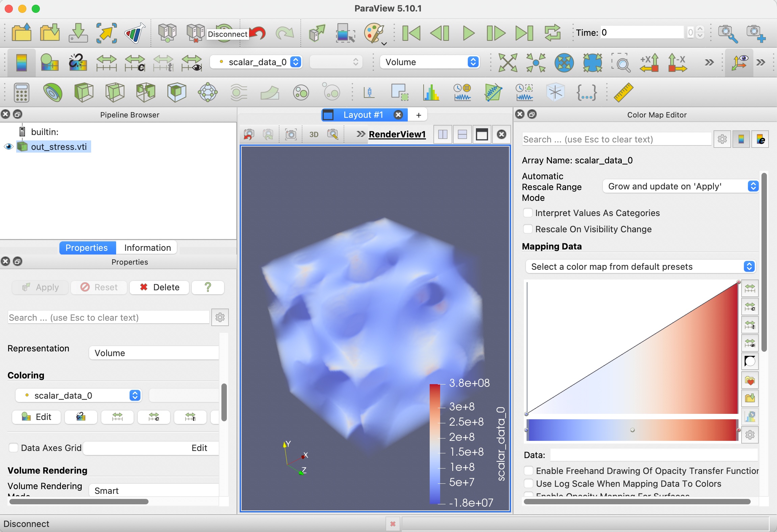The height and width of the screenshot is (532, 777).
Task: Switch to the Information tab
Action: pos(147,248)
